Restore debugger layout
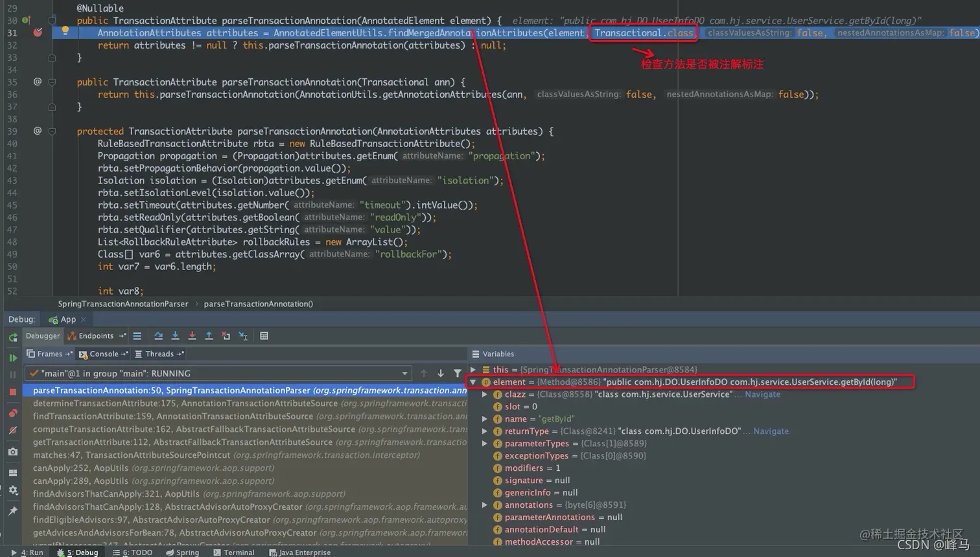 click(13, 473)
